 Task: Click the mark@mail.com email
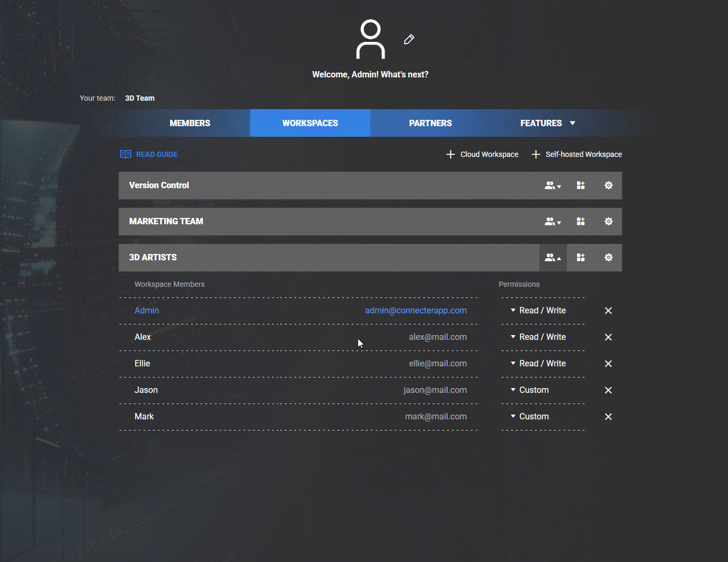tap(436, 417)
